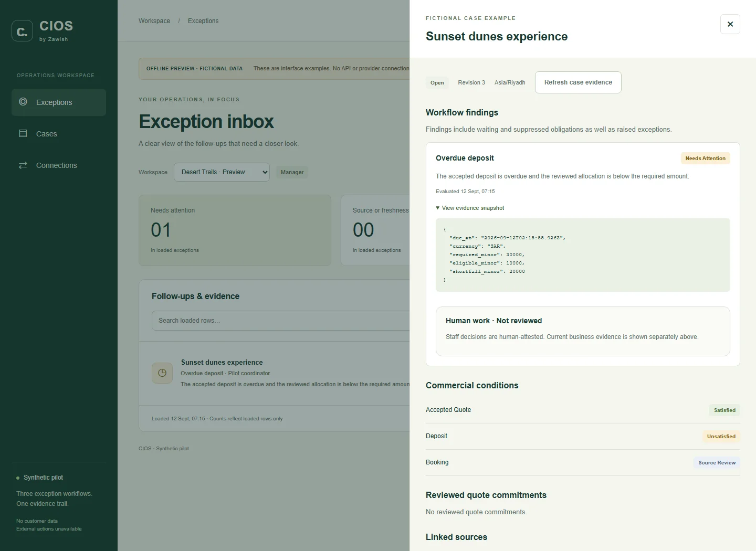The image size is (756, 551).
Task: Click the Needs Attention badge
Action: (x=705, y=158)
